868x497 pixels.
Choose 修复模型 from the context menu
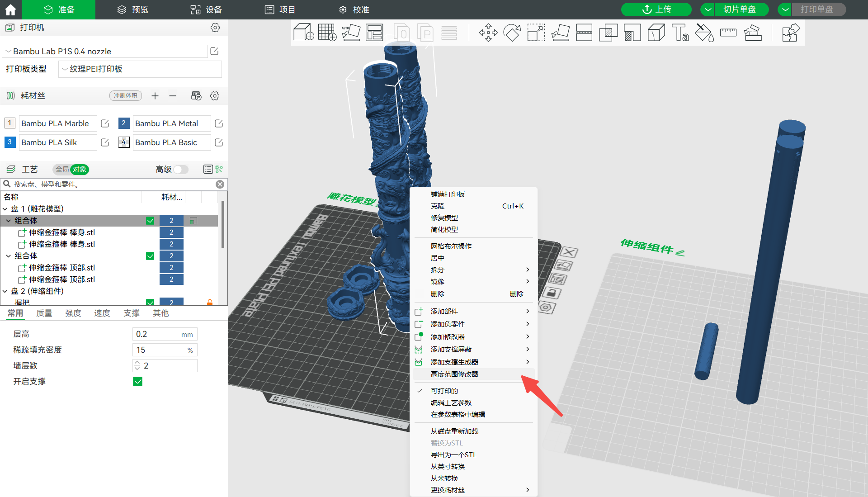click(x=474, y=218)
